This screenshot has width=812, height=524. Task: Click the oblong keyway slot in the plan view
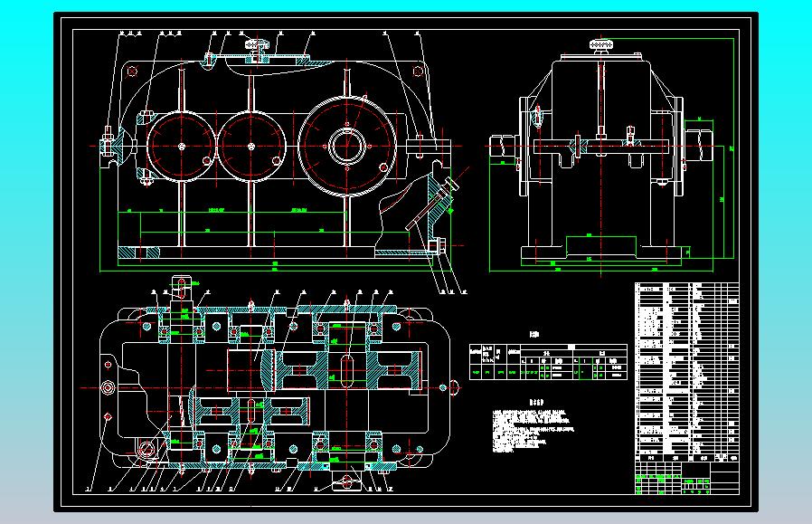coord(346,369)
